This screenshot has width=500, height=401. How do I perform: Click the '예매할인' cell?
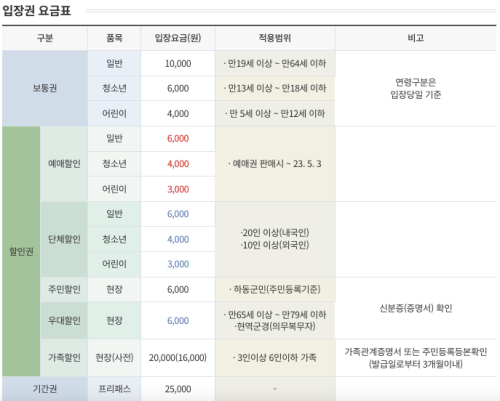tap(64, 164)
